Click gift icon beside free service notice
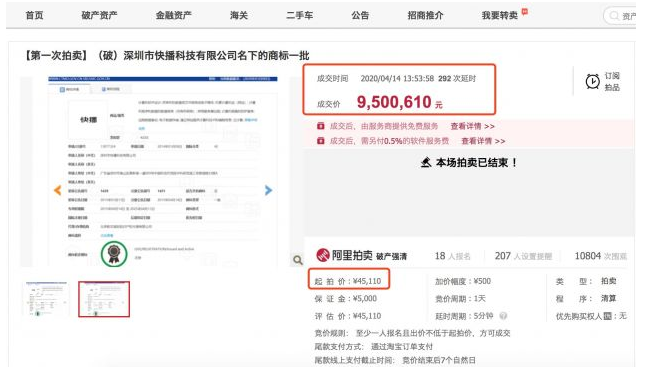 [x=321, y=126]
